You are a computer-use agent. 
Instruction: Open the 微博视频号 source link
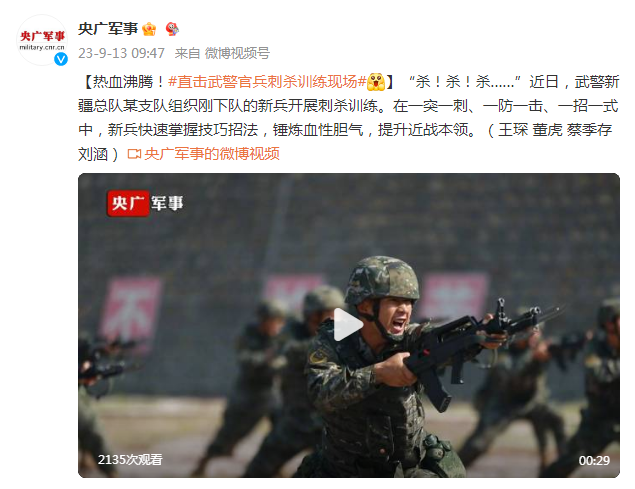tap(237, 53)
